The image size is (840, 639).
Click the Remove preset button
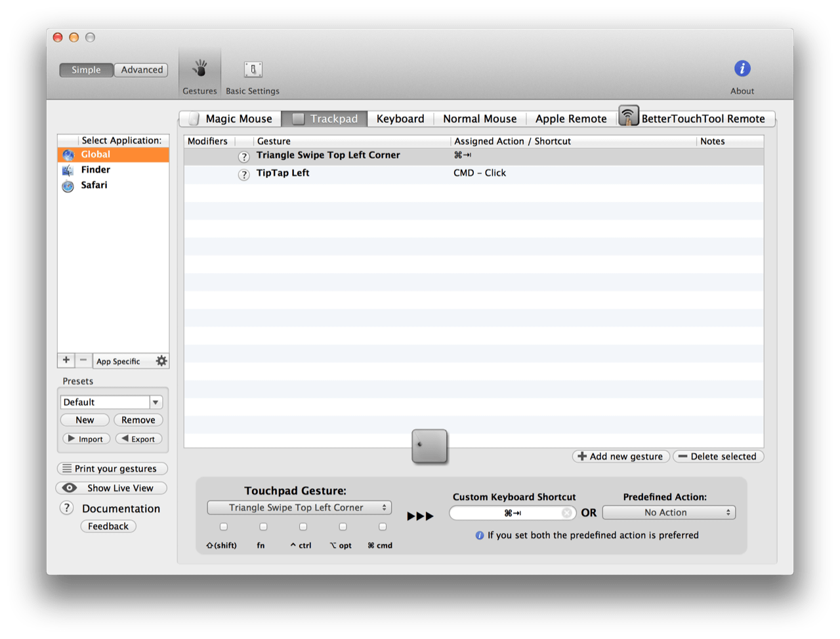[138, 420]
